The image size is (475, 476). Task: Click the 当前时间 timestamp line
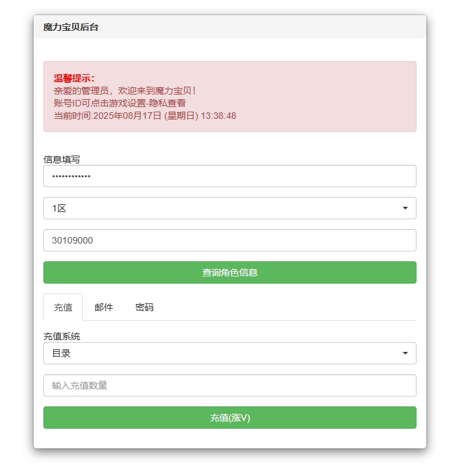[x=145, y=116]
